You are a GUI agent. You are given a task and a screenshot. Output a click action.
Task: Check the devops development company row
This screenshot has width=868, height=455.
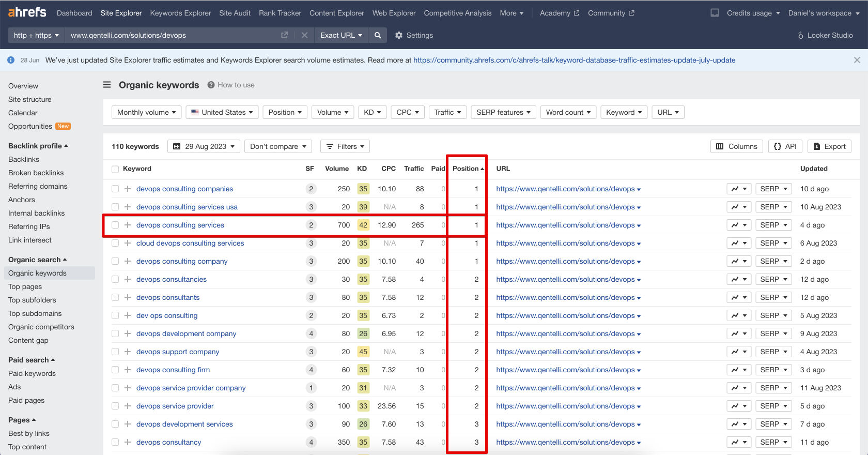[115, 333]
